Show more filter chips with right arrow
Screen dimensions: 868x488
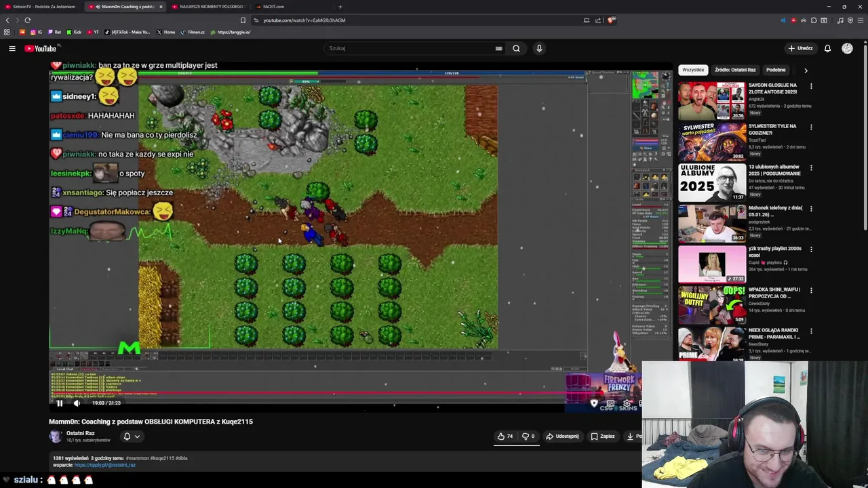click(x=806, y=70)
